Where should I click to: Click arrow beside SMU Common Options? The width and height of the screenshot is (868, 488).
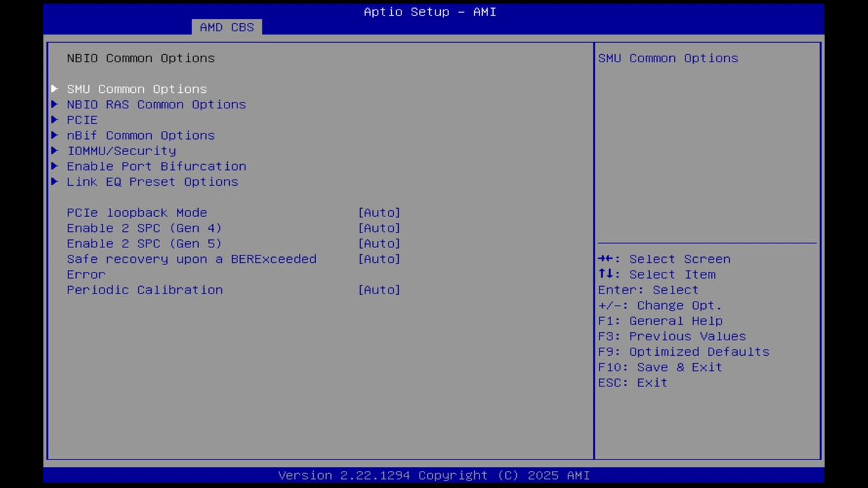(x=54, y=89)
